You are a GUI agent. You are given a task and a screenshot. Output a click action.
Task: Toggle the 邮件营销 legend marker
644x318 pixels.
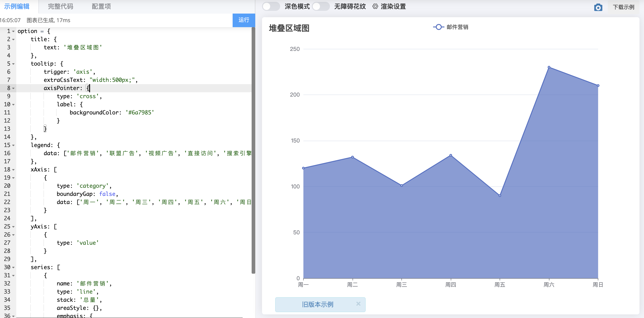pos(438,27)
